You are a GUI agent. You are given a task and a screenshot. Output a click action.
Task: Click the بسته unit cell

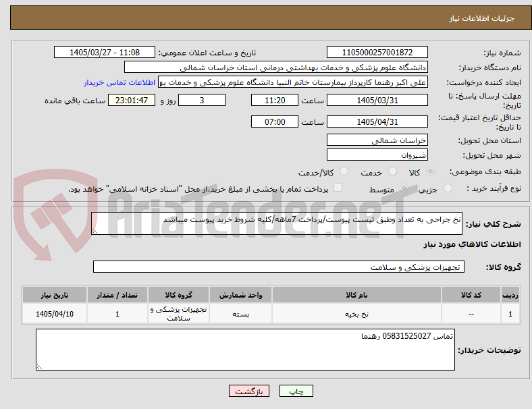pos(240,314)
